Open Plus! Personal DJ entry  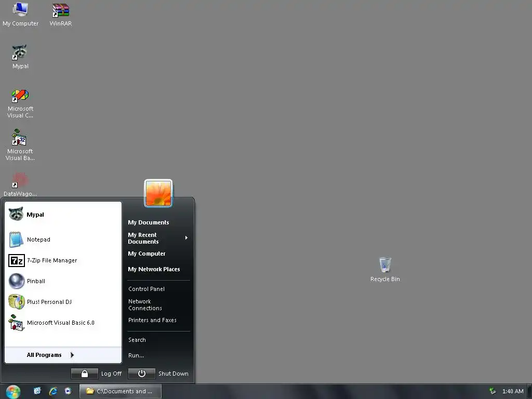63,302
